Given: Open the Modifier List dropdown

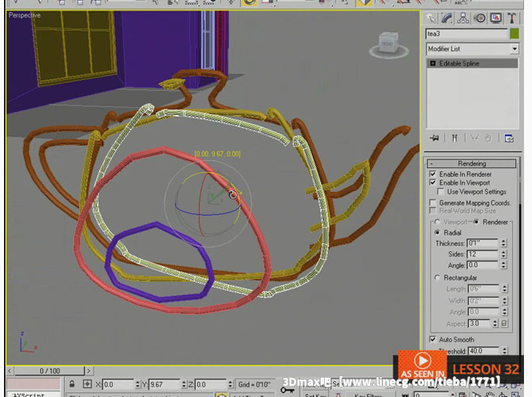Looking at the screenshot, I should 472,50.
